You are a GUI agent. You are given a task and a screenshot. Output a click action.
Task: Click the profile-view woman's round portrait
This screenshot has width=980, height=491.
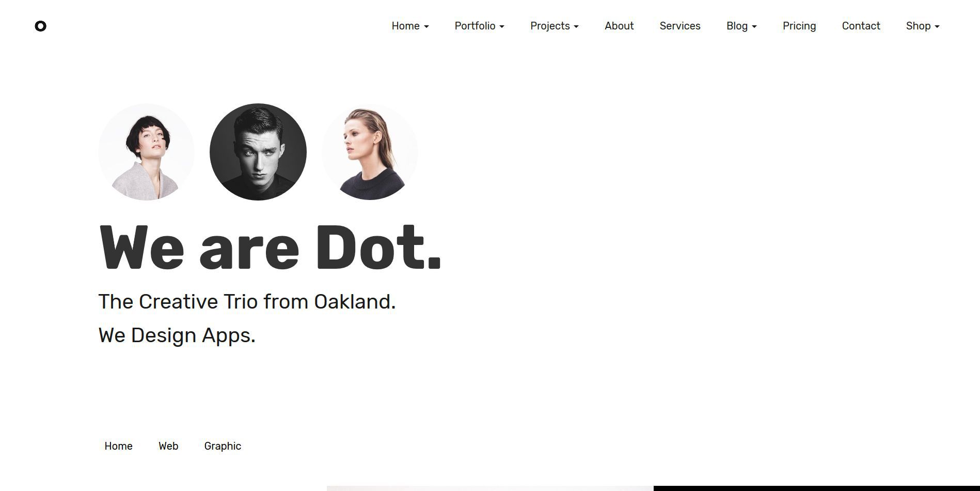coord(370,152)
